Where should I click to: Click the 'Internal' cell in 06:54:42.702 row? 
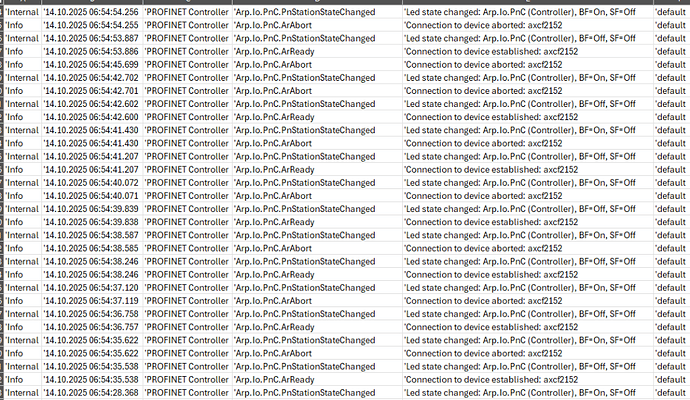[x=24, y=76]
